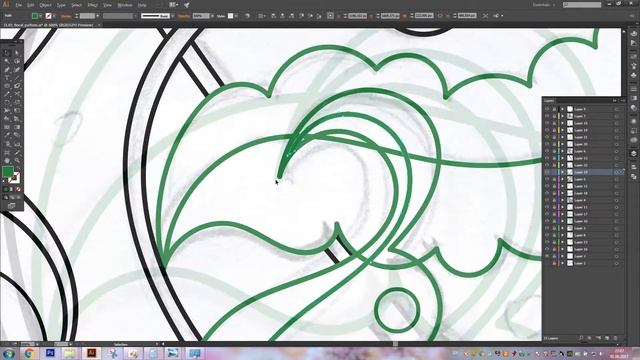Open the Layers panel flyout menu
Image resolution: width=640 pixels, height=360 pixels.
622,100
